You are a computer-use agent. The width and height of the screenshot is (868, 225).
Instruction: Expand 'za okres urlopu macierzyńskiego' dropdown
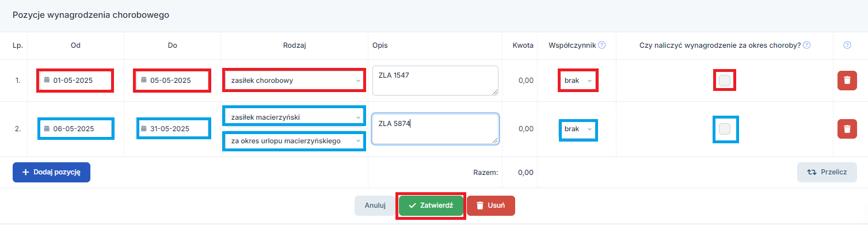[294, 140]
